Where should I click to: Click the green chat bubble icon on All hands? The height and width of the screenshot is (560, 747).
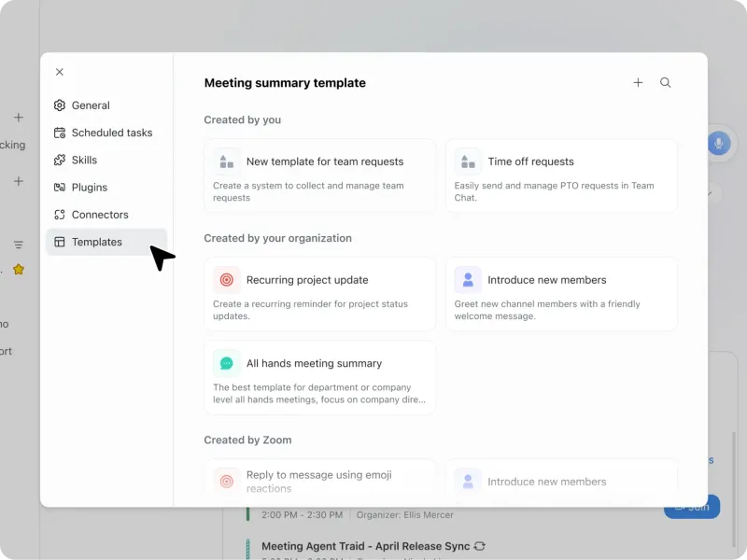click(227, 363)
